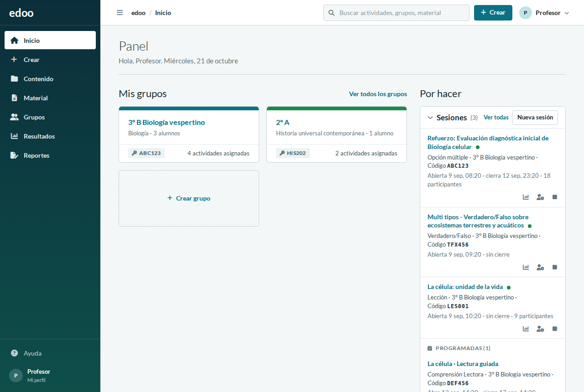
Task: Click the Grupos people icon
Action: coord(15,117)
